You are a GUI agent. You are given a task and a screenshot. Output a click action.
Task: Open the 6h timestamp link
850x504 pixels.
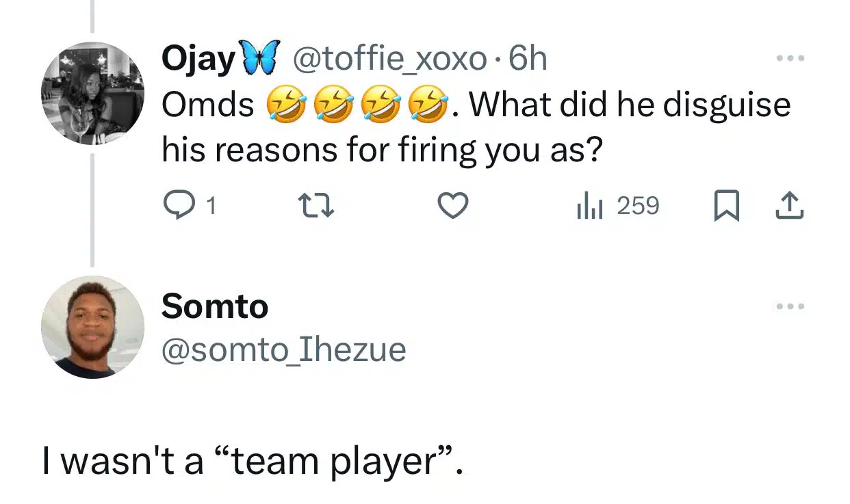(528, 59)
